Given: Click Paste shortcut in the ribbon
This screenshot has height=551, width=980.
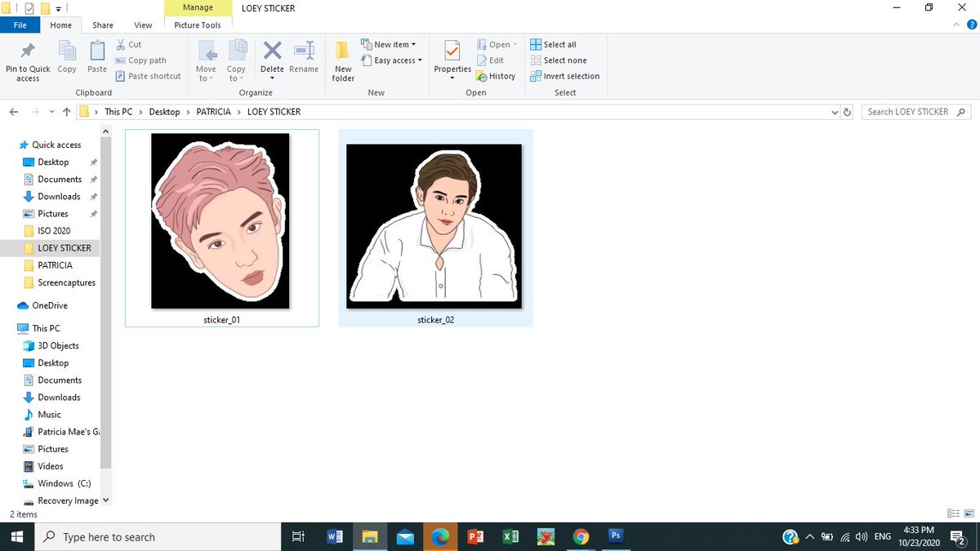Looking at the screenshot, I should [148, 76].
